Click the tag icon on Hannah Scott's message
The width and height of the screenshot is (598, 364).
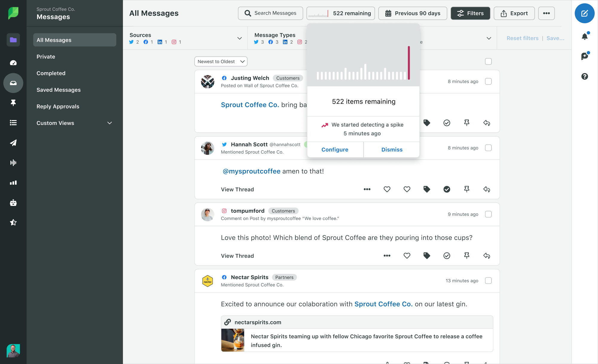427,189
